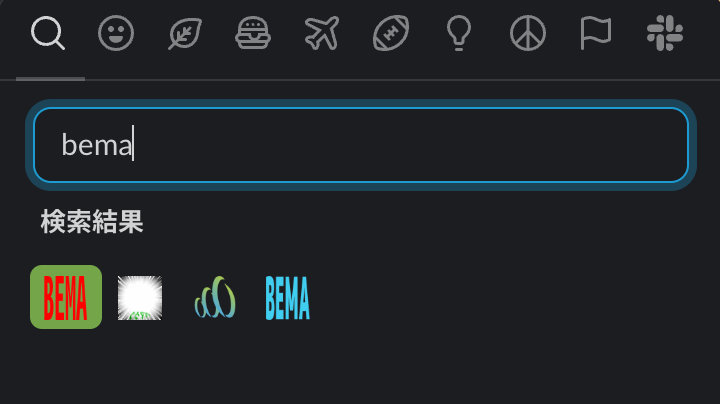Image resolution: width=720 pixels, height=404 pixels.
Task: Focus the emoji search field containing bema
Action: [361, 145]
